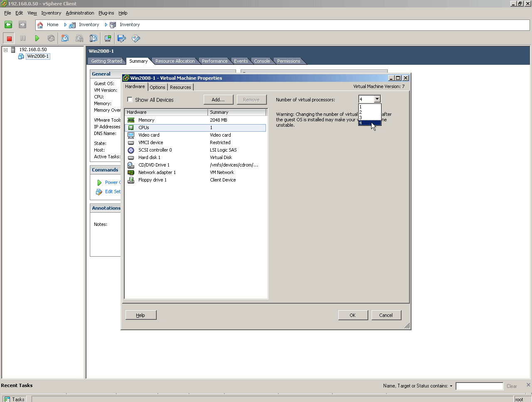The height and width of the screenshot is (402, 532).
Task: Click the CD/DVD device connect toolbar icon
Action: coord(136,39)
